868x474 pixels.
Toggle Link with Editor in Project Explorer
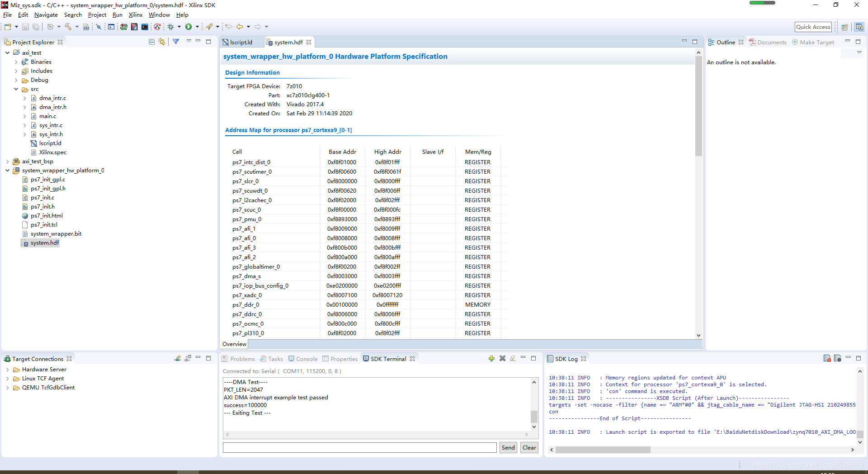(162, 42)
